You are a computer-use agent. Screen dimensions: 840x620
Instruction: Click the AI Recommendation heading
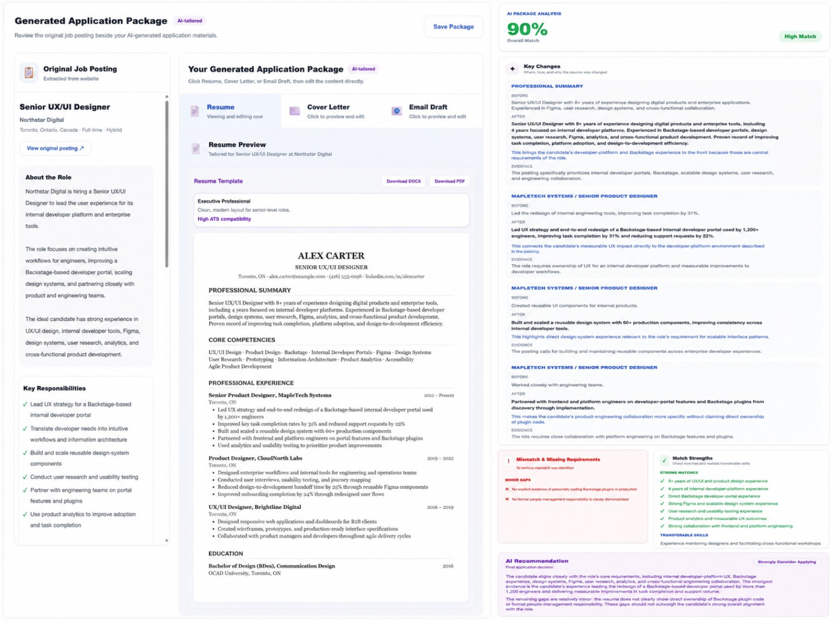tap(536, 561)
